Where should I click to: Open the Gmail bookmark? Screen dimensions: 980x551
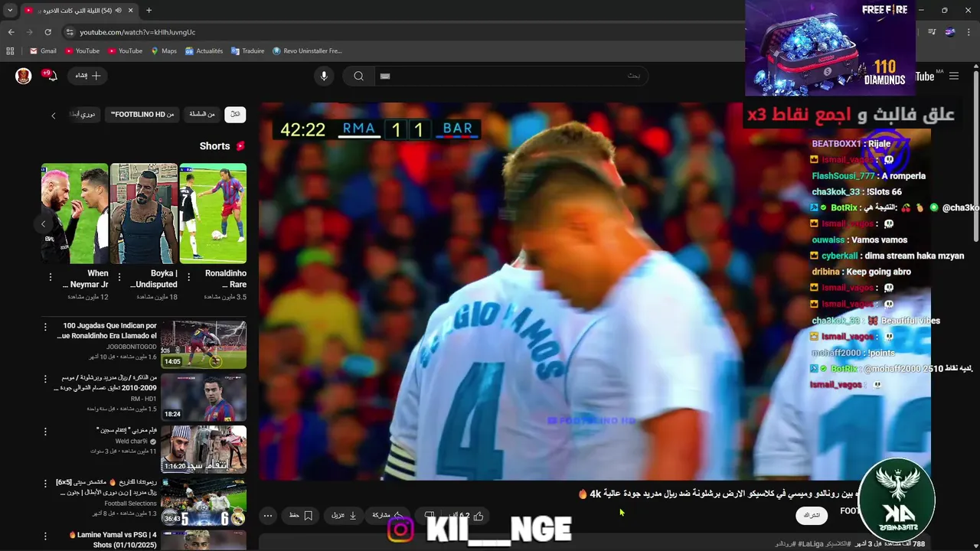click(43, 51)
